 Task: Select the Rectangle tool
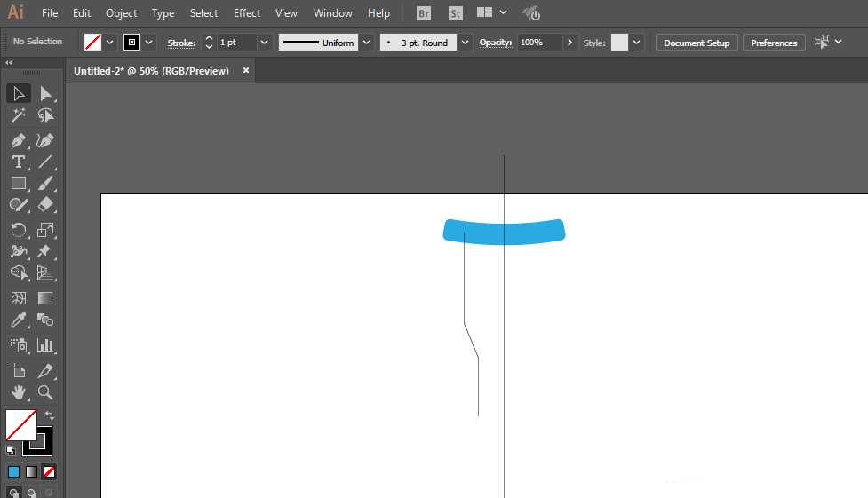coord(18,183)
